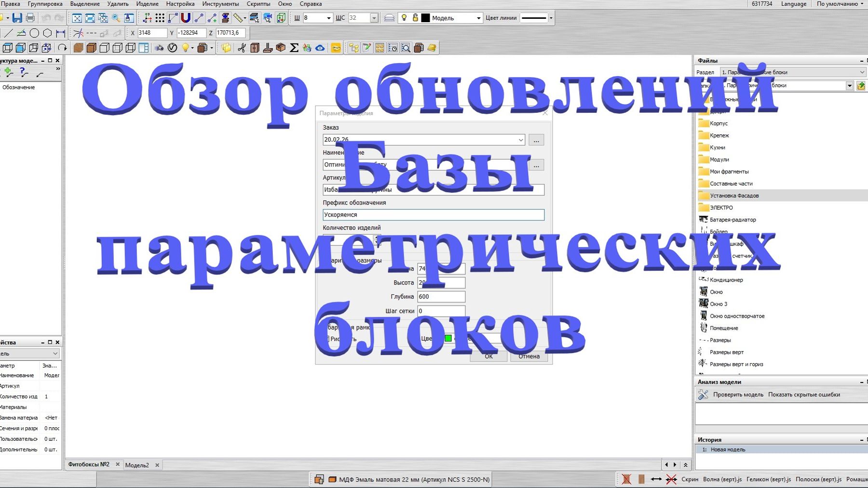868x488 pixels.
Task: Toggle the padlock layer lock icon
Action: click(x=415, y=18)
